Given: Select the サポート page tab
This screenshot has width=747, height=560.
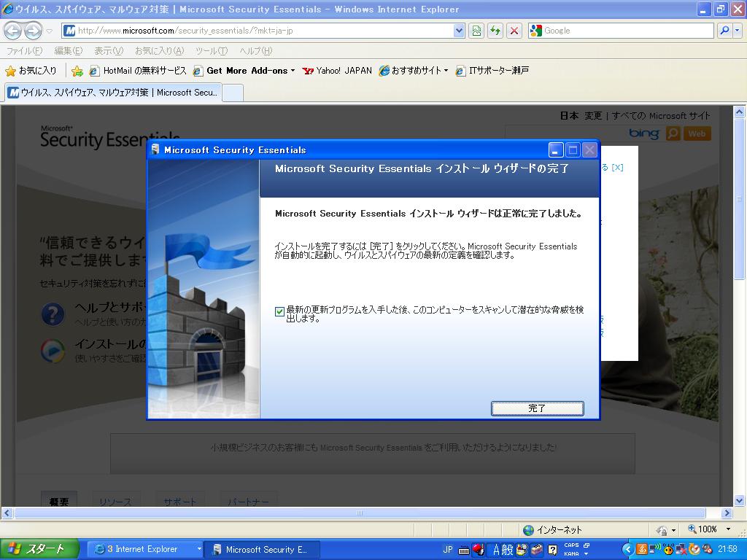Looking at the screenshot, I should click(x=180, y=500).
